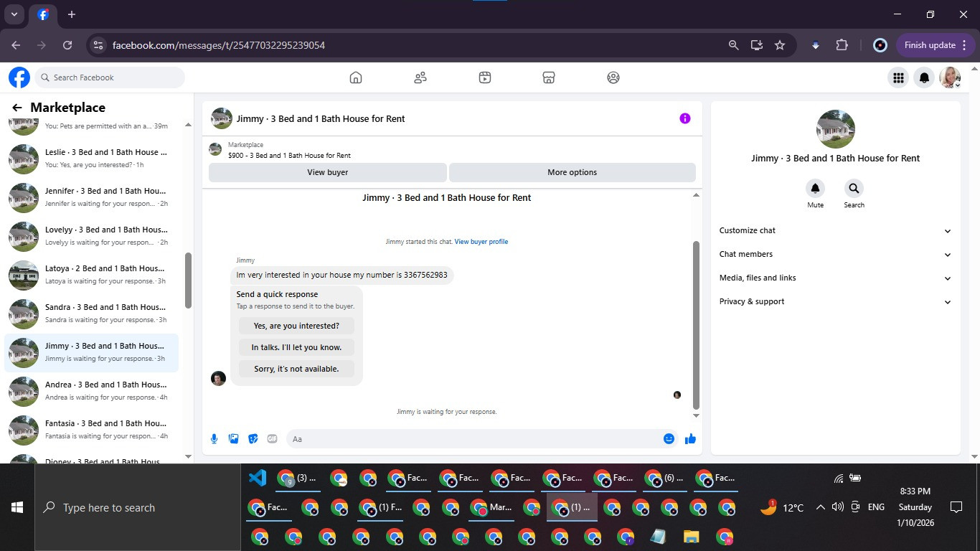This screenshot has height=551, width=980.
Task: Open the browser zoom magnifier icon
Action: pyautogui.click(x=733, y=45)
